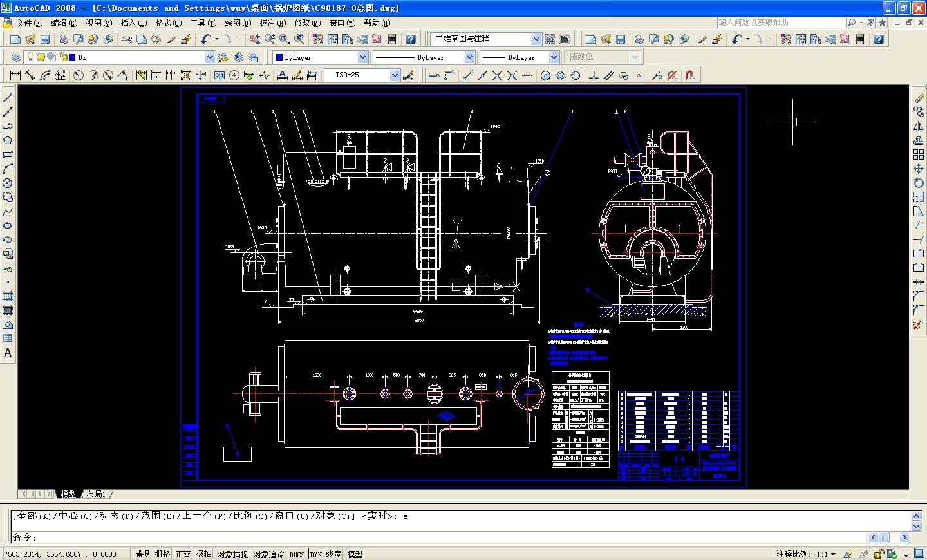Select the Line tool in draw toolbar

point(8,98)
